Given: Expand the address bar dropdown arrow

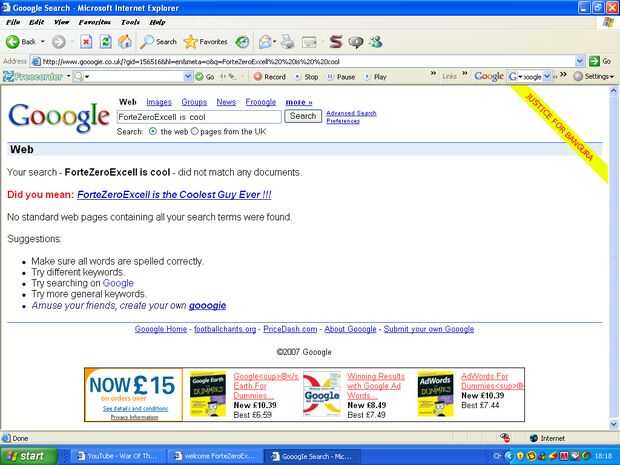Looking at the screenshot, I should pyautogui.click(x=580, y=61).
